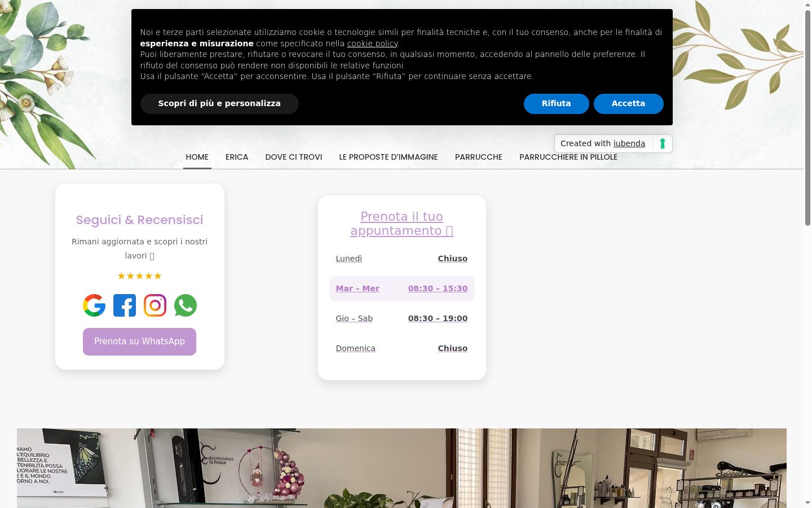This screenshot has width=812, height=508.
Task: Click the five-star rating row
Action: point(139,276)
